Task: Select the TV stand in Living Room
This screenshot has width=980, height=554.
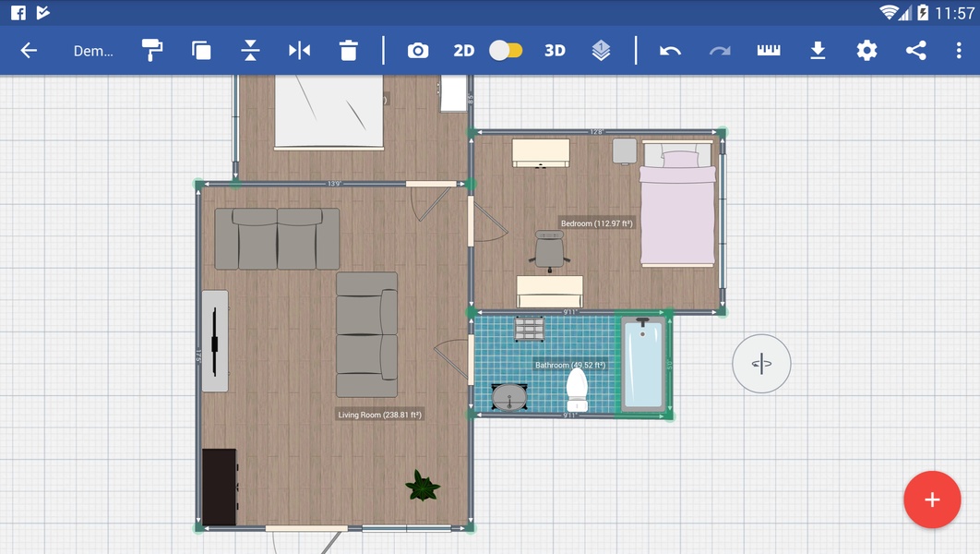Action: (x=215, y=341)
